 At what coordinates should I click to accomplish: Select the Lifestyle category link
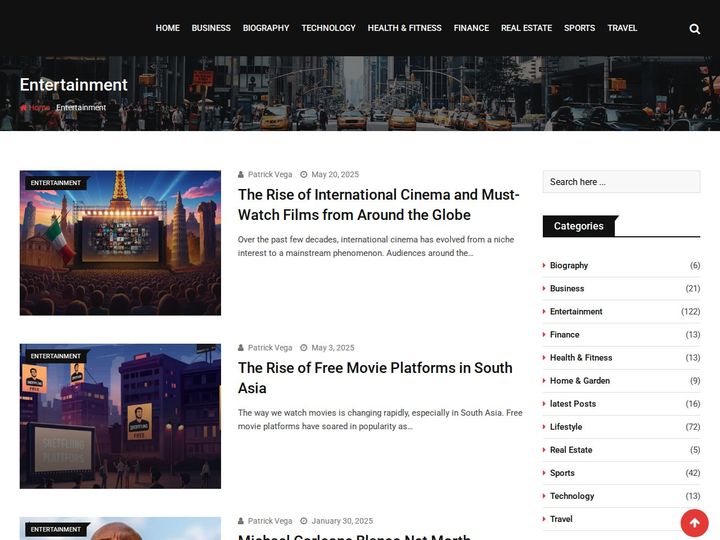(x=566, y=427)
